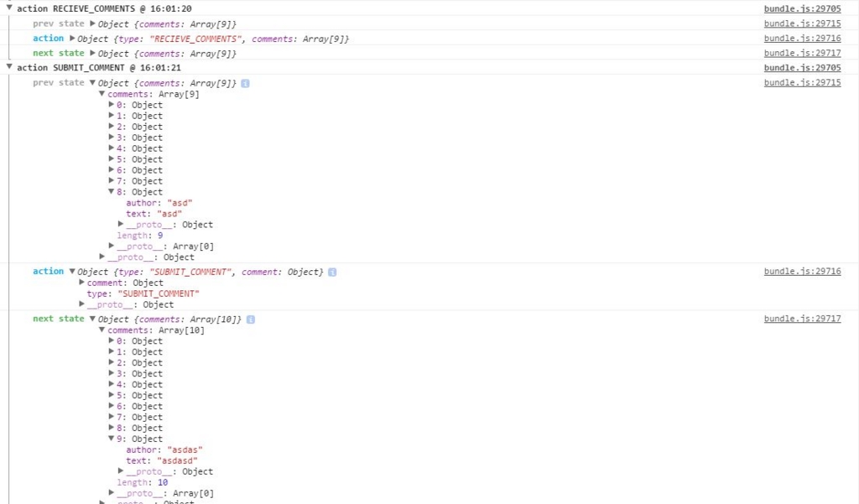The height and width of the screenshot is (504, 859).
Task: Click the "action RECIEVE_COMMENTS @ 16:01:20" header
Action: click(104, 8)
